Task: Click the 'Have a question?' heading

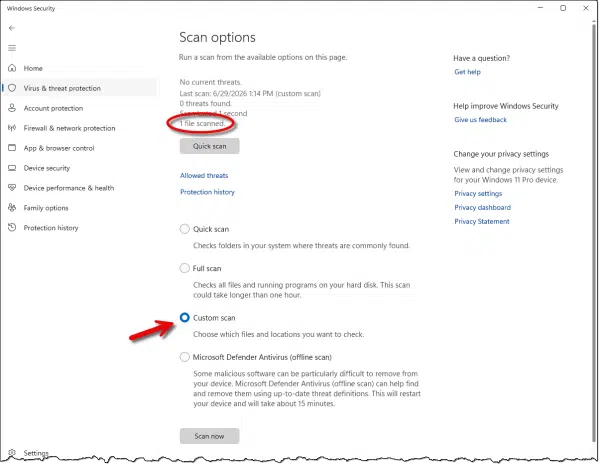Action: click(481, 58)
